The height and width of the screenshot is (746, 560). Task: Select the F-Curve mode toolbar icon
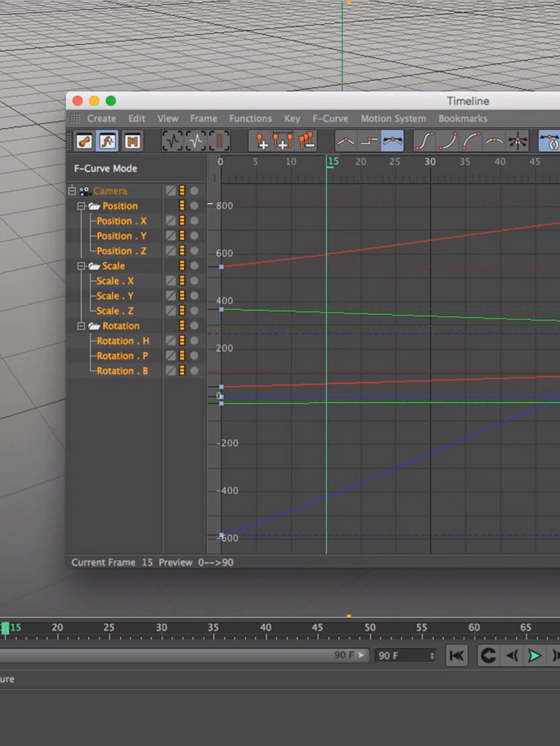click(108, 141)
